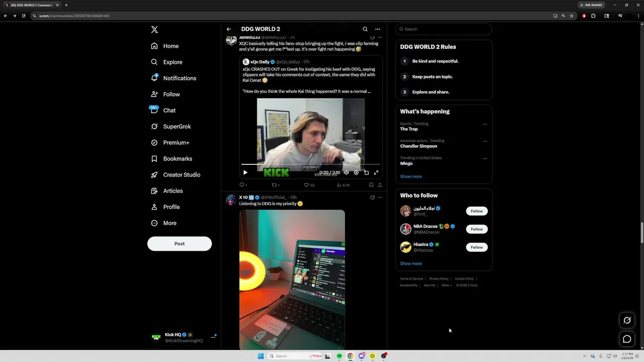Open The Trop trending topic

[409, 129]
